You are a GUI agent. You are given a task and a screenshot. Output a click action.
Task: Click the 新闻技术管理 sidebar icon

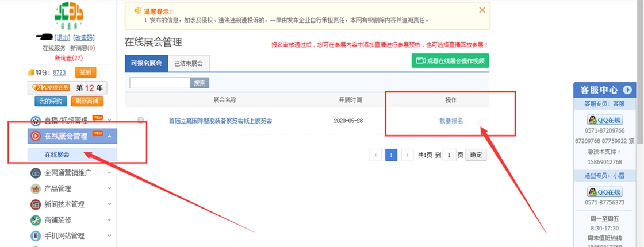(x=36, y=204)
